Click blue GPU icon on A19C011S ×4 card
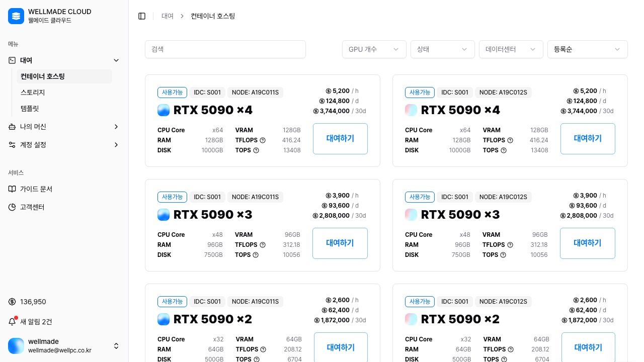644x362 pixels. (x=164, y=110)
